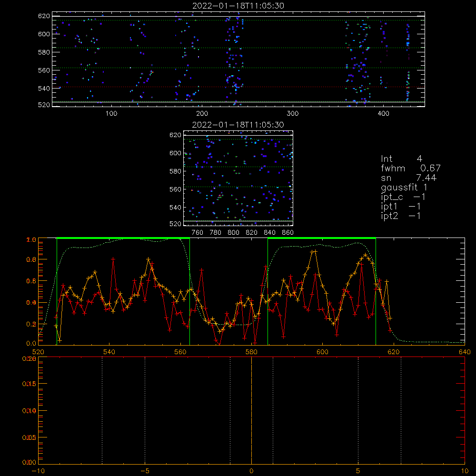This screenshot has width=476, height=476.
Task: Click the timestamp title above the small middle plot
Action: (x=238, y=125)
